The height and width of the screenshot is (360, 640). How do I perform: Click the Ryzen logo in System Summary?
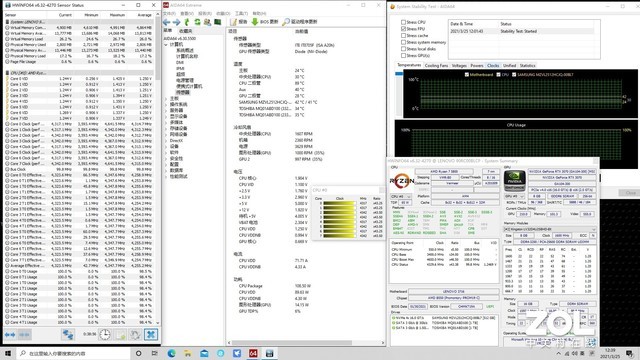click(x=402, y=180)
